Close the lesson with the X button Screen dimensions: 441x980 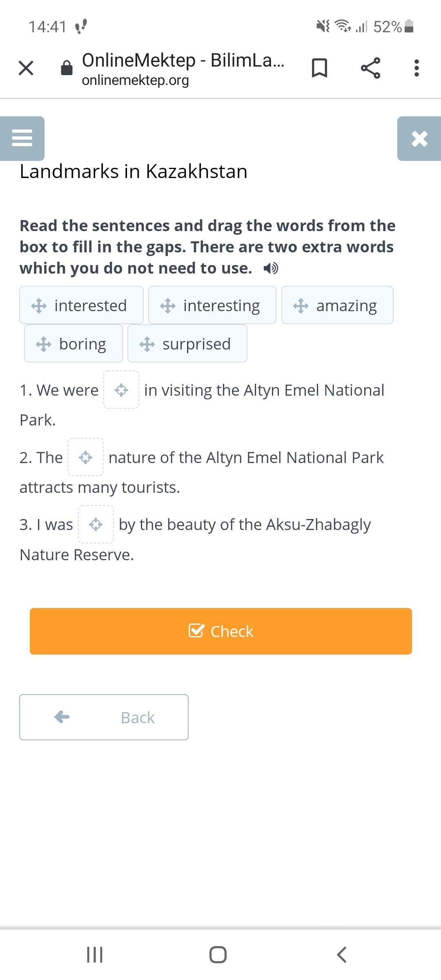(419, 138)
